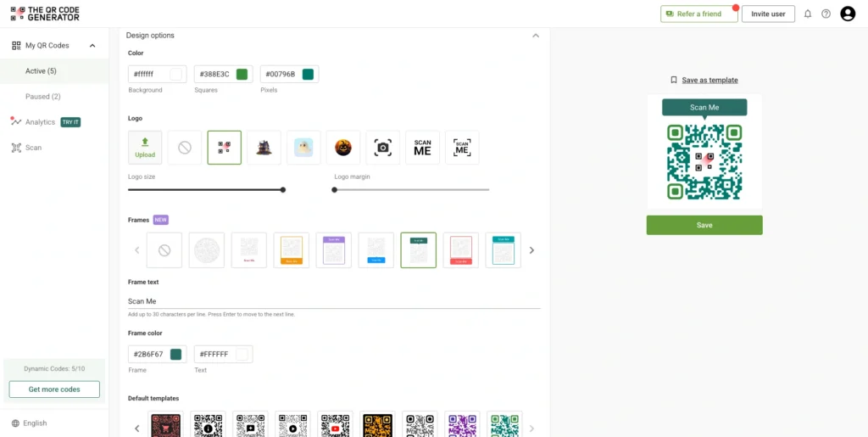Choose the teal frame
Screen dimensions: 868x437
tap(504, 250)
